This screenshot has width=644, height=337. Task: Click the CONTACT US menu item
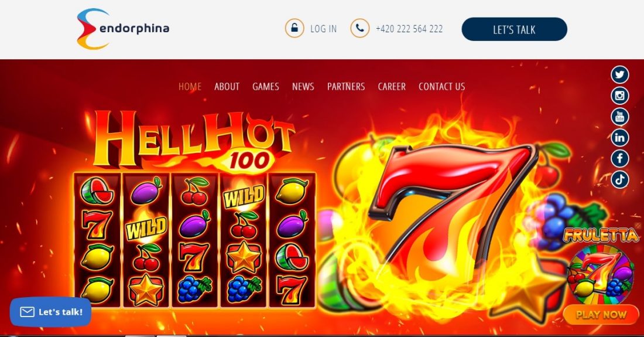coord(442,87)
